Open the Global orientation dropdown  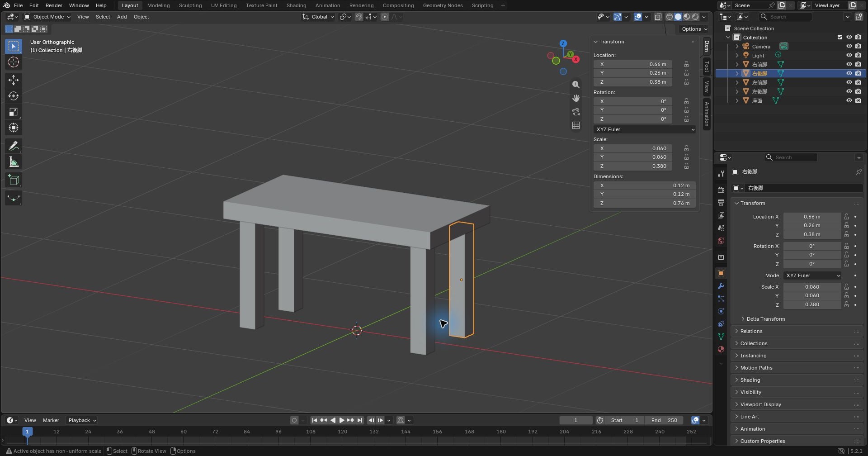[318, 17]
